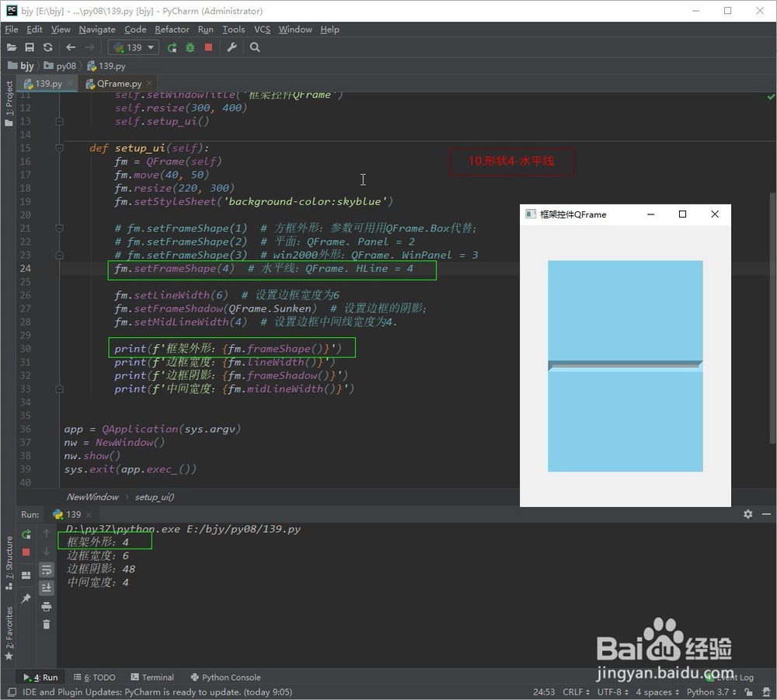Click the Open folder toolbar icon
Viewport: 777px width, 700px height.
click(x=12, y=47)
